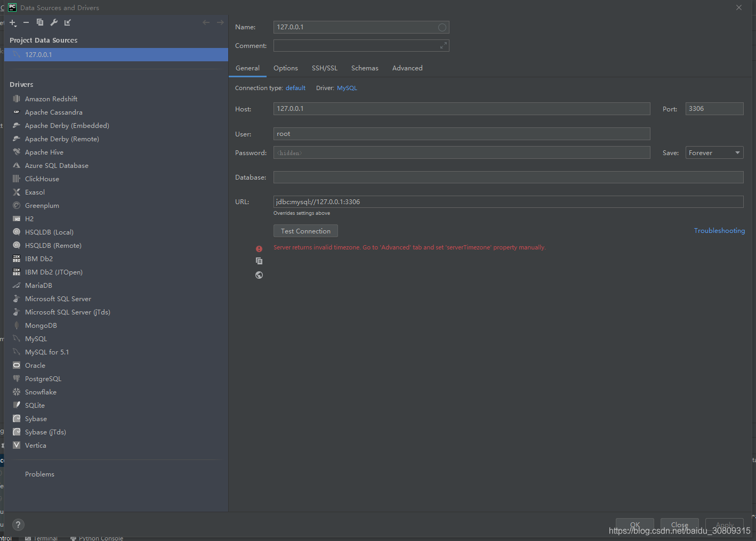
Task: Click the Database input field
Action: pyautogui.click(x=508, y=177)
